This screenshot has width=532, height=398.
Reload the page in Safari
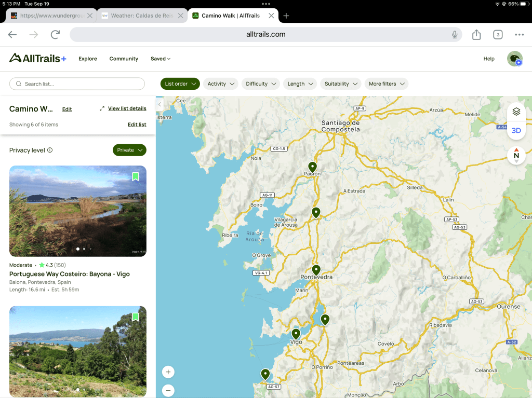pyautogui.click(x=55, y=35)
